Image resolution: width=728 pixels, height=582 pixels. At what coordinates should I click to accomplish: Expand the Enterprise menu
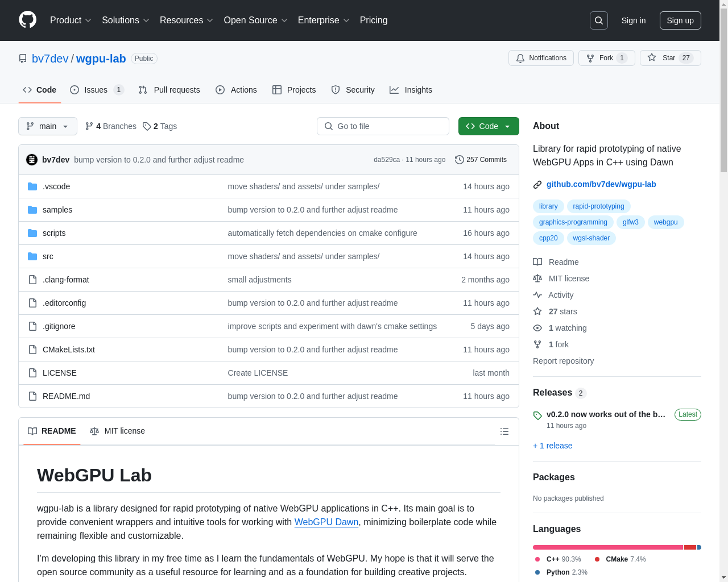pos(324,20)
